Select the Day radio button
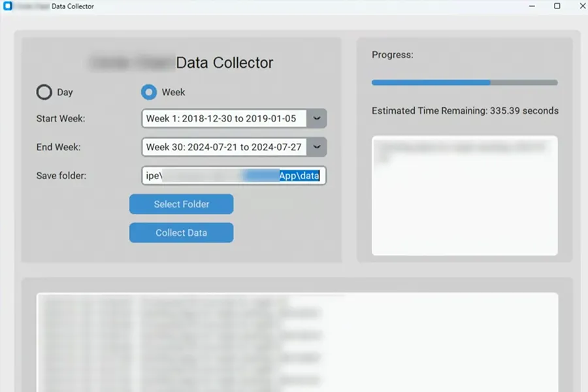588x392 pixels. (44, 92)
